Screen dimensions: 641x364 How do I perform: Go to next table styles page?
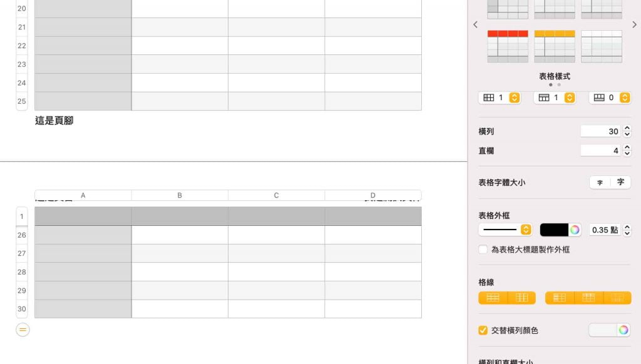(634, 24)
